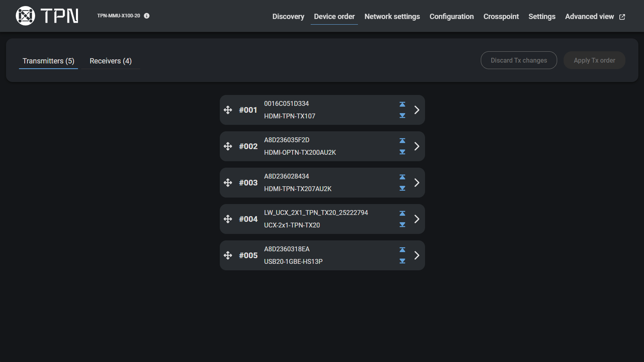Open the device info icon next to TPN-MMU-X100-20
The image size is (644, 362).
pos(147,16)
